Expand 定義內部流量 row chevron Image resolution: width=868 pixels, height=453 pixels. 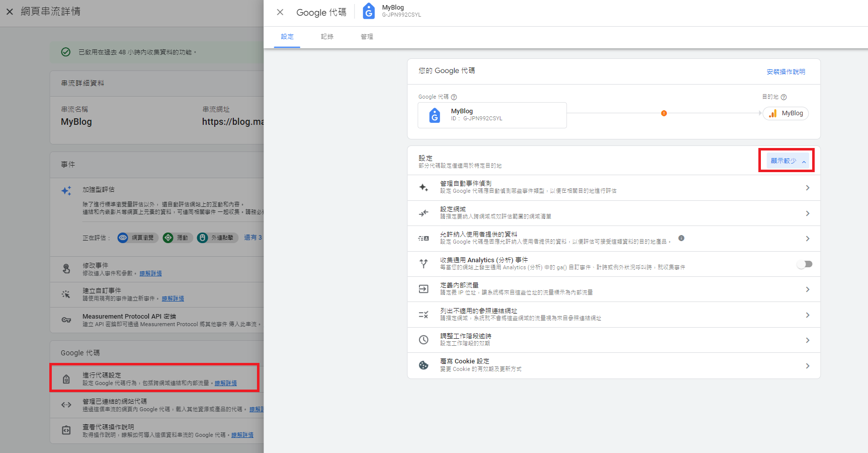(x=807, y=289)
